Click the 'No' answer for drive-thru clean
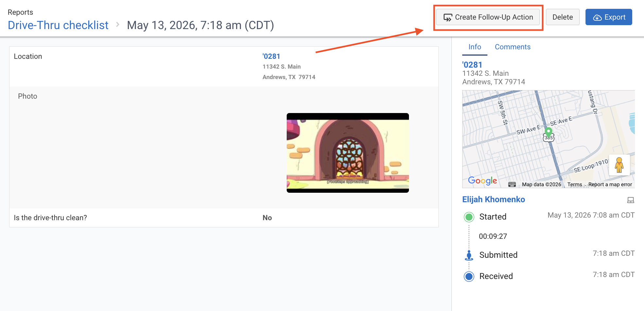 click(267, 218)
